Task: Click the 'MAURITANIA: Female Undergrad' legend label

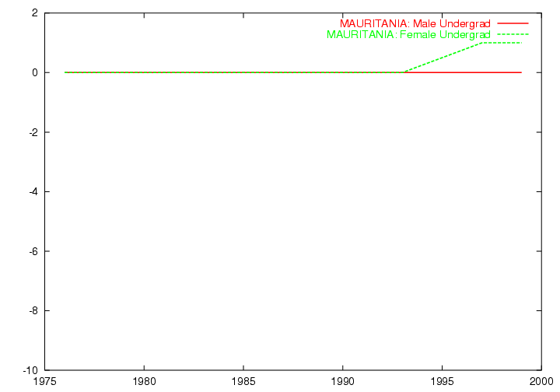Action: [x=408, y=35]
